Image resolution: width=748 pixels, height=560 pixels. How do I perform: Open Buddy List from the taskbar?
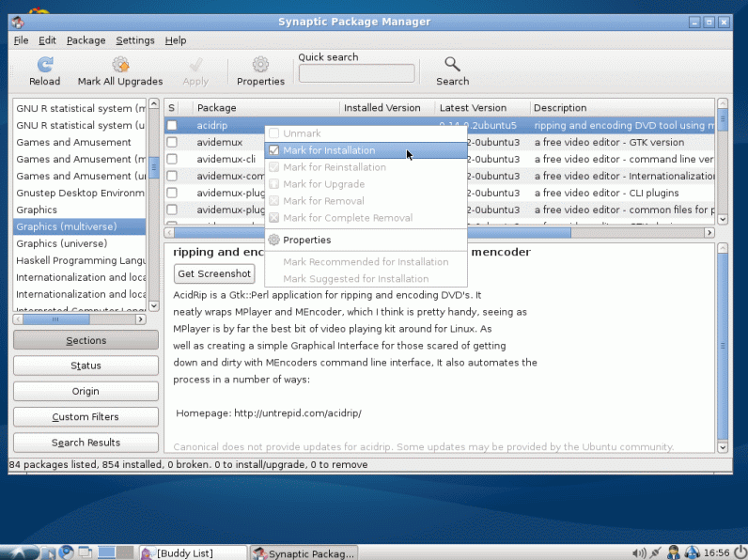[192, 553]
